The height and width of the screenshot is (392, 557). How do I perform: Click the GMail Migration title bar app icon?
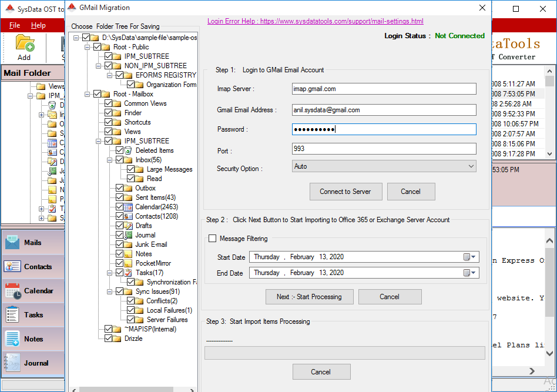coord(72,8)
